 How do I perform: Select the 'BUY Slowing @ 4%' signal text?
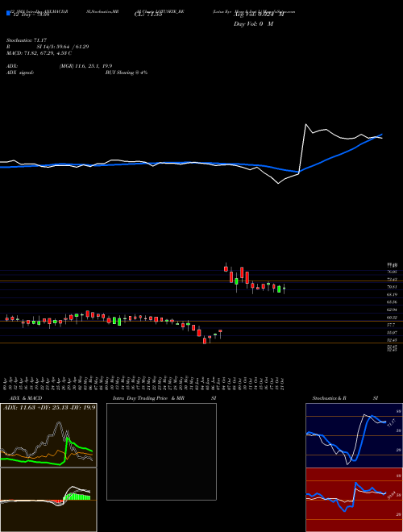[x=127, y=73]
